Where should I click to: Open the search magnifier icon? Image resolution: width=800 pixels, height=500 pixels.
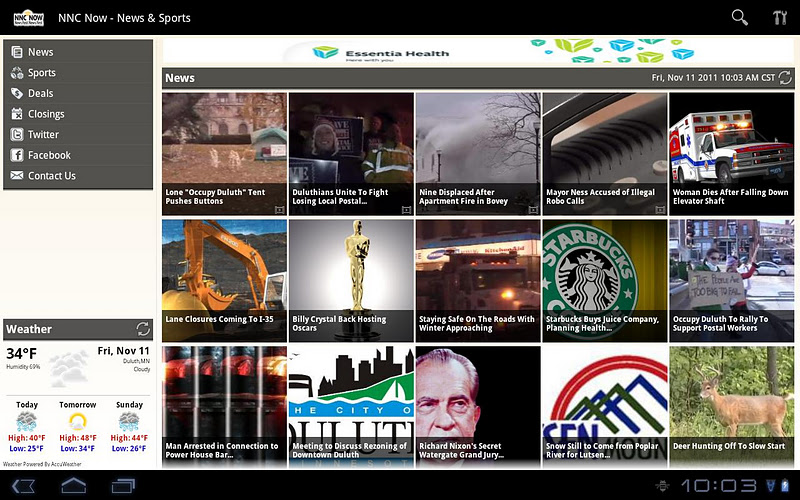point(739,17)
